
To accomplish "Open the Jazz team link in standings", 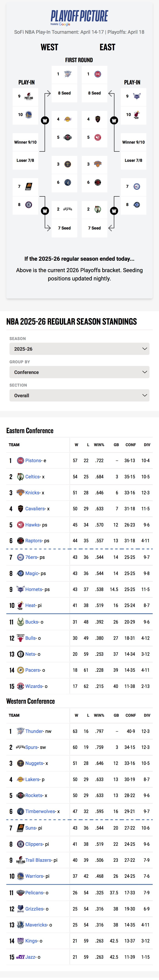I will pos(30,957).
